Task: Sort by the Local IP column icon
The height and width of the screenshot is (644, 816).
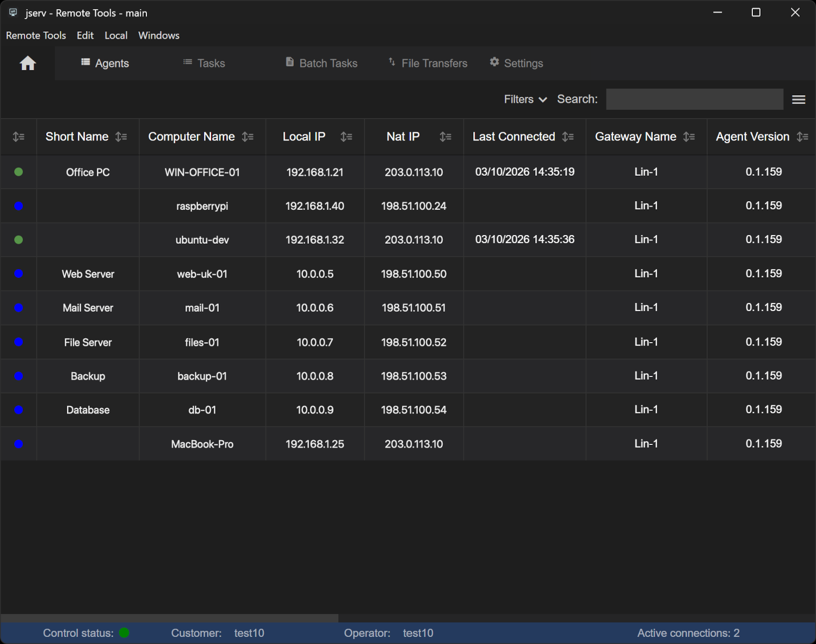Action: [x=346, y=137]
